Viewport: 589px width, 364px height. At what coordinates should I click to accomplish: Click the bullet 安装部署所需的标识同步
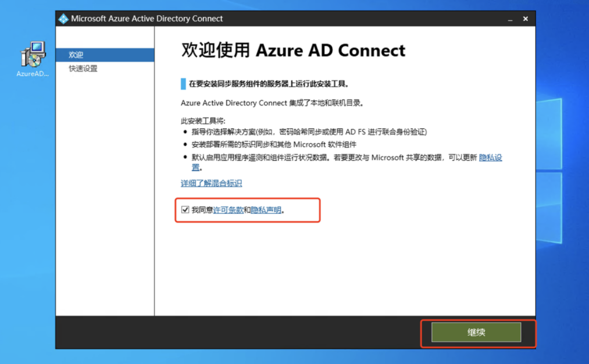click(274, 145)
